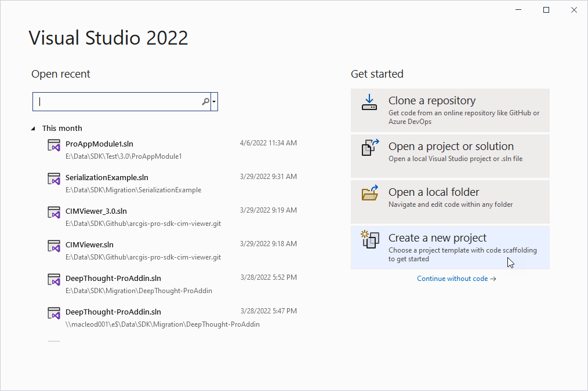This screenshot has width=588, height=391.
Task: Open SerializationExample.sln from recent list
Action: click(x=106, y=177)
